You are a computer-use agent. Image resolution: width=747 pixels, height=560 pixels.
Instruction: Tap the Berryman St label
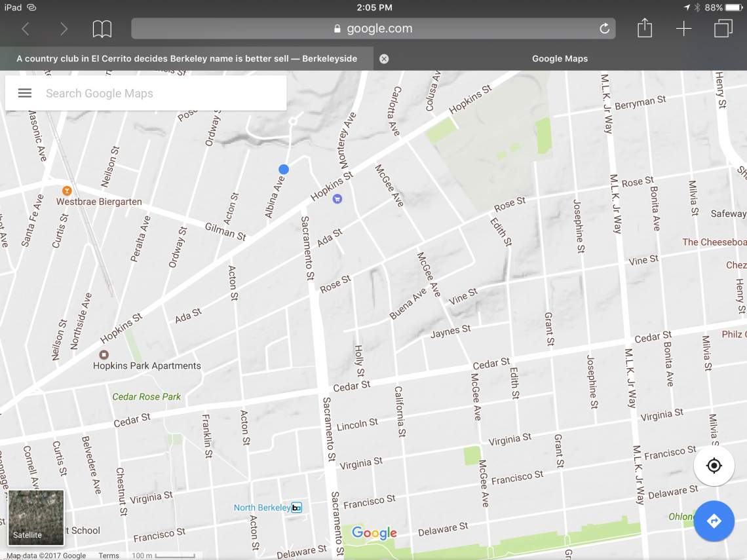point(640,102)
